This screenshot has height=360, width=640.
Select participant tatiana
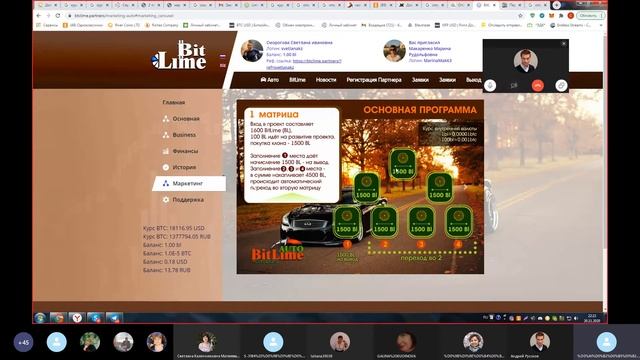click(340, 343)
